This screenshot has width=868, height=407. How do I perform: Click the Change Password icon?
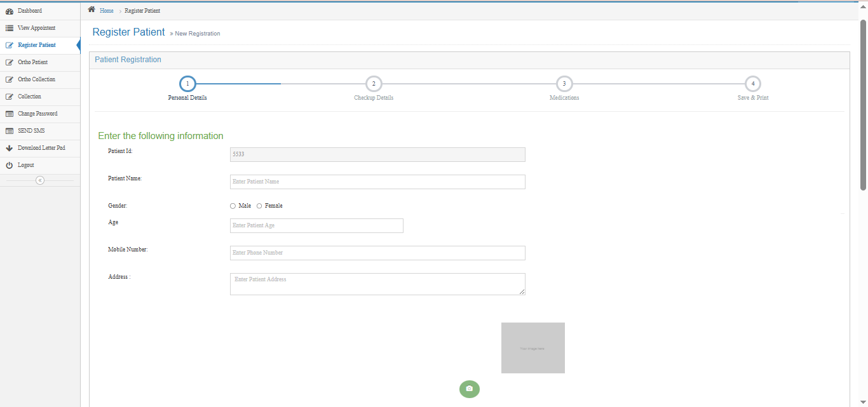10,114
